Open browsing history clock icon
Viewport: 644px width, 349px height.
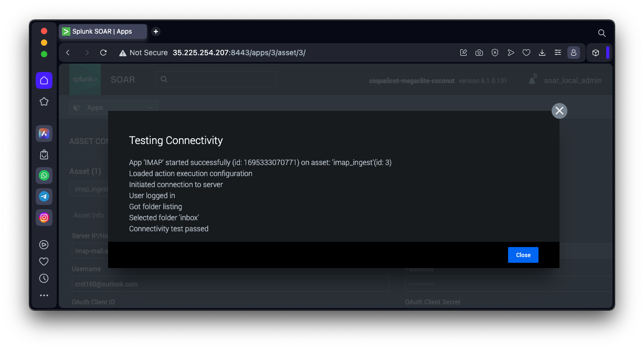44,279
